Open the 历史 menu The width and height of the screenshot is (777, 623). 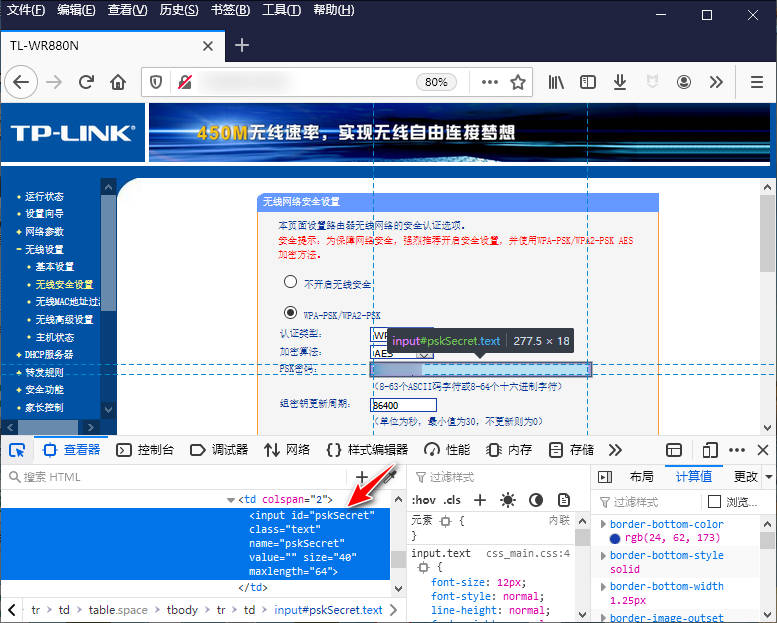click(x=179, y=10)
